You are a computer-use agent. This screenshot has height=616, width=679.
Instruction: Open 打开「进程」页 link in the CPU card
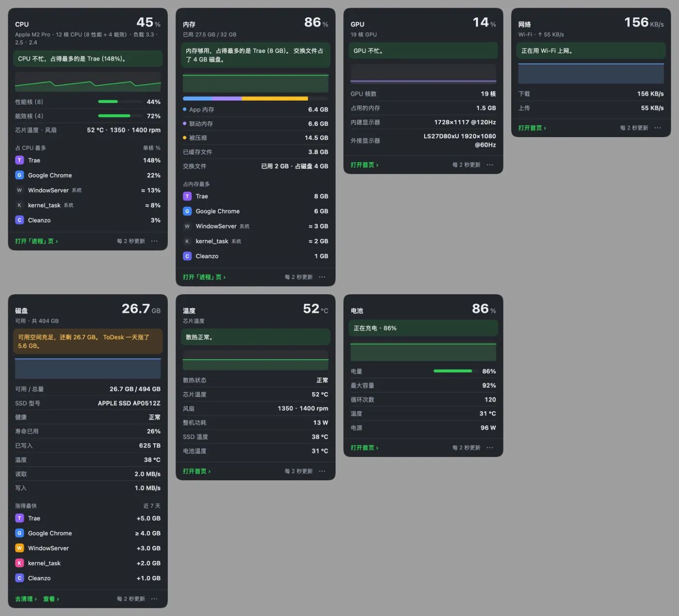(x=36, y=241)
